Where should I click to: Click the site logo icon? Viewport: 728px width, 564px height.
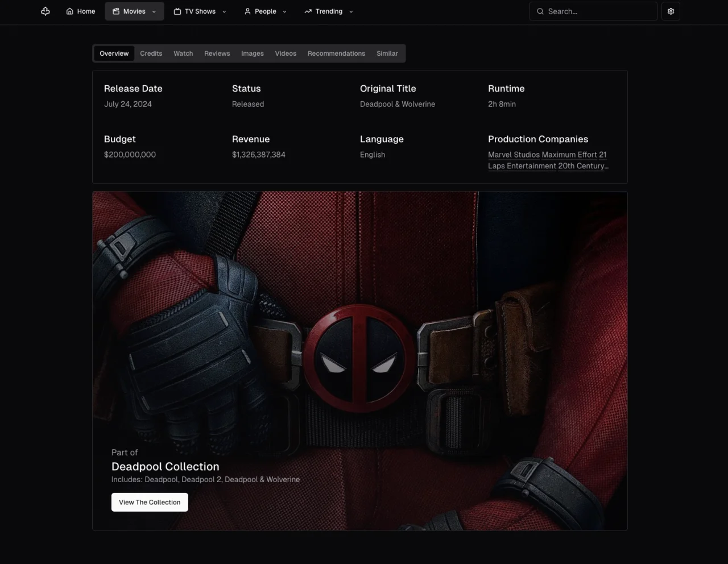click(45, 11)
